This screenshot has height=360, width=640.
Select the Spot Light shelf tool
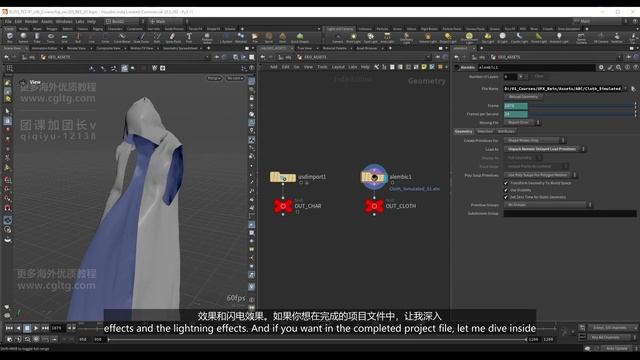[x=371, y=38]
